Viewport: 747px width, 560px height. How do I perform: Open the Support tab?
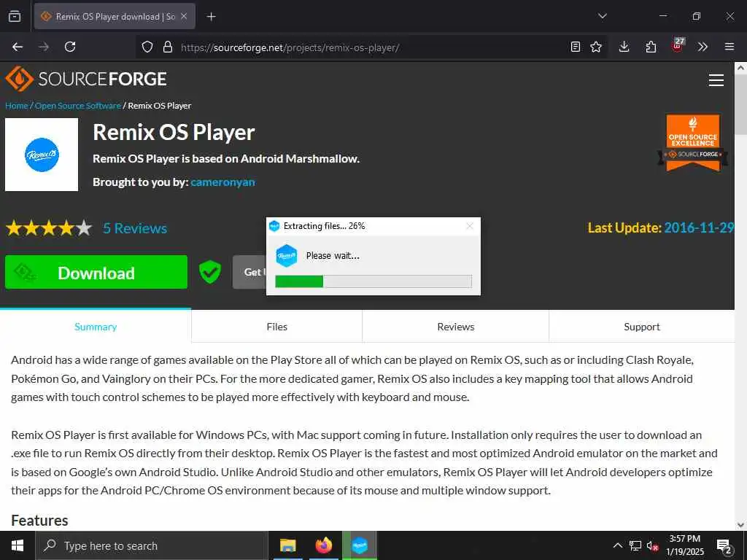coord(642,327)
